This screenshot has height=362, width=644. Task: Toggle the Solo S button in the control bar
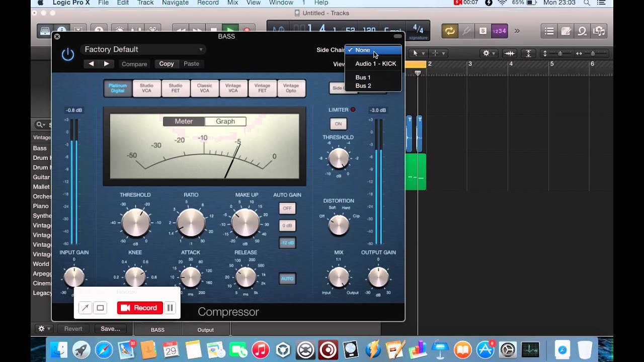(x=483, y=31)
